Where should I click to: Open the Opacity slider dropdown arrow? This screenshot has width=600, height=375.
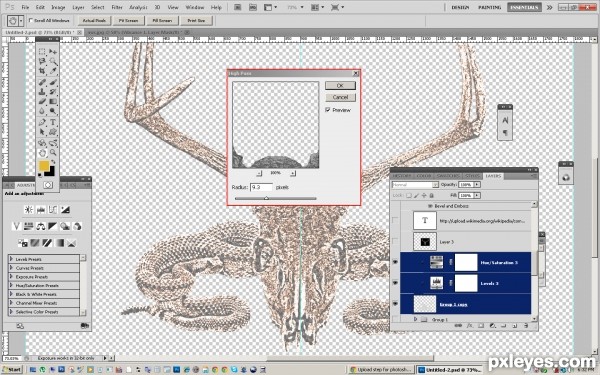tap(477, 185)
